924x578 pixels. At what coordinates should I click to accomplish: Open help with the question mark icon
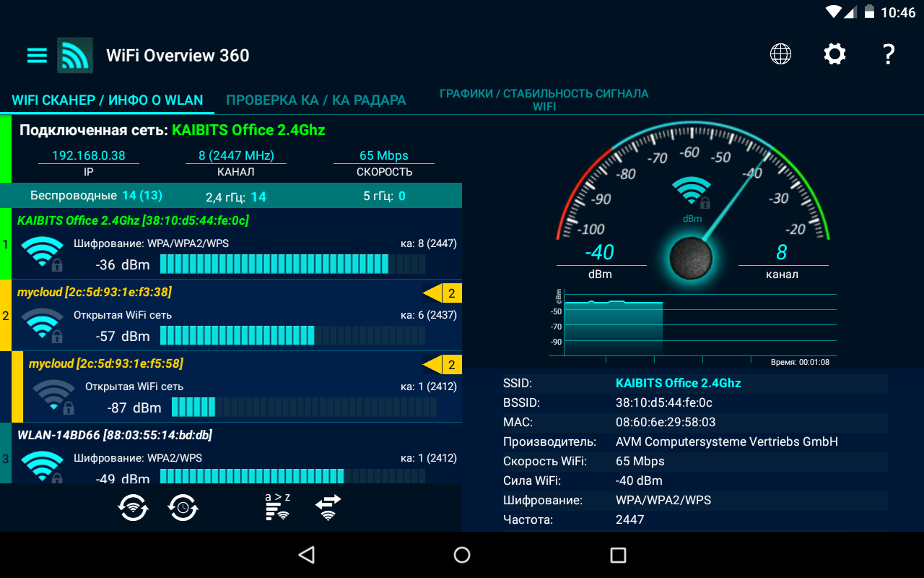[889, 54]
